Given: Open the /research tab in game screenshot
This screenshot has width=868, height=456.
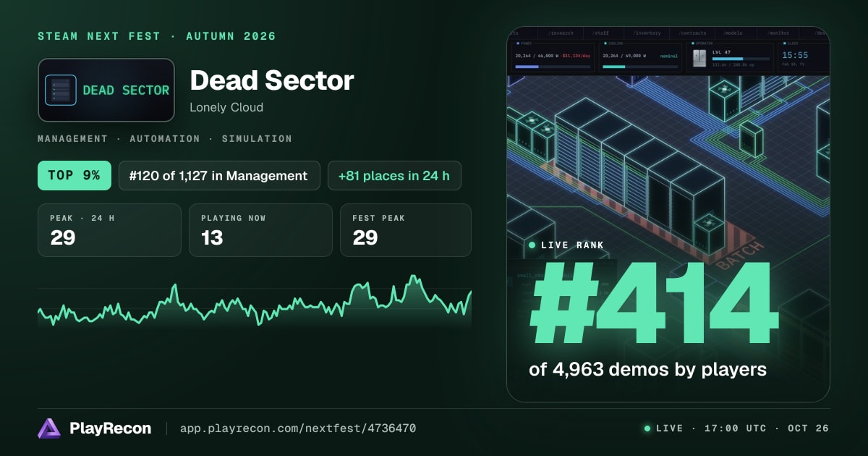Looking at the screenshot, I should pyautogui.click(x=561, y=33).
